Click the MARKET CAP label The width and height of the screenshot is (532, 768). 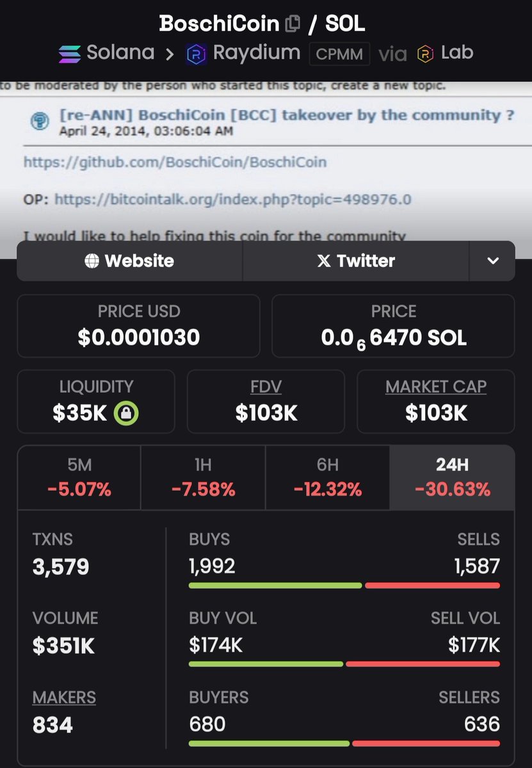pyautogui.click(x=436, y=387)
